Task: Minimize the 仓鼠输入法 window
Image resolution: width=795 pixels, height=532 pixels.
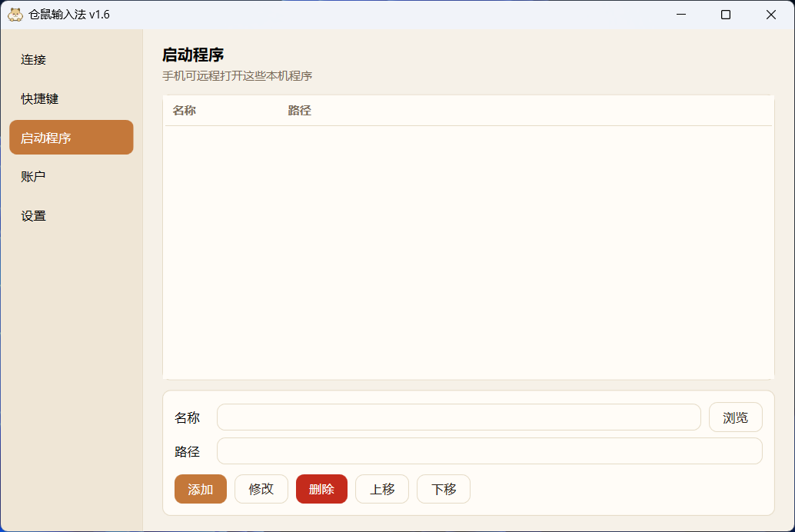Action: click(x=681, y=15)
